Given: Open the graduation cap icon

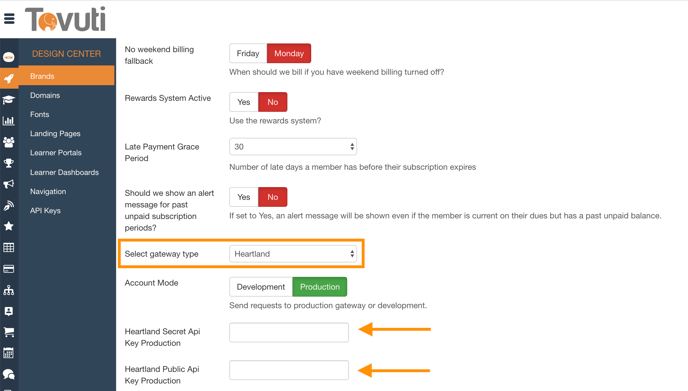Looking at the screenshot, I should click(x=9, y=100).
